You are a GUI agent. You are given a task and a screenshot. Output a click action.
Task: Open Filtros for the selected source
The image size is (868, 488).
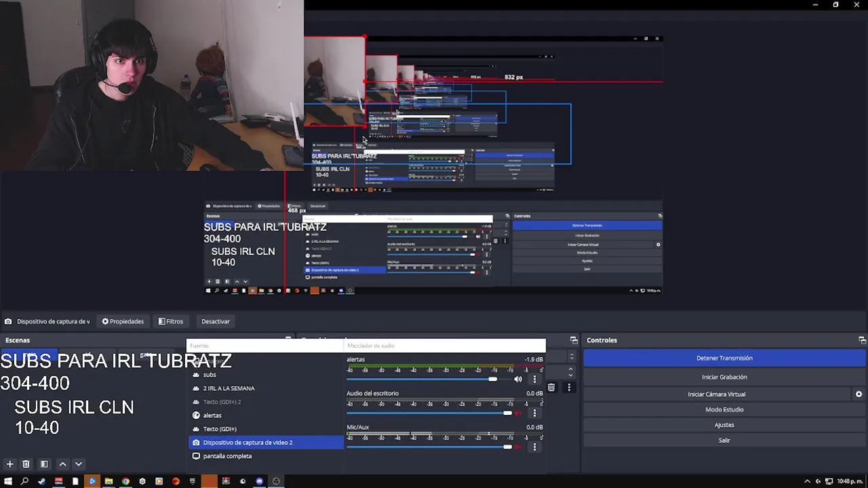(x=170, y=321)
